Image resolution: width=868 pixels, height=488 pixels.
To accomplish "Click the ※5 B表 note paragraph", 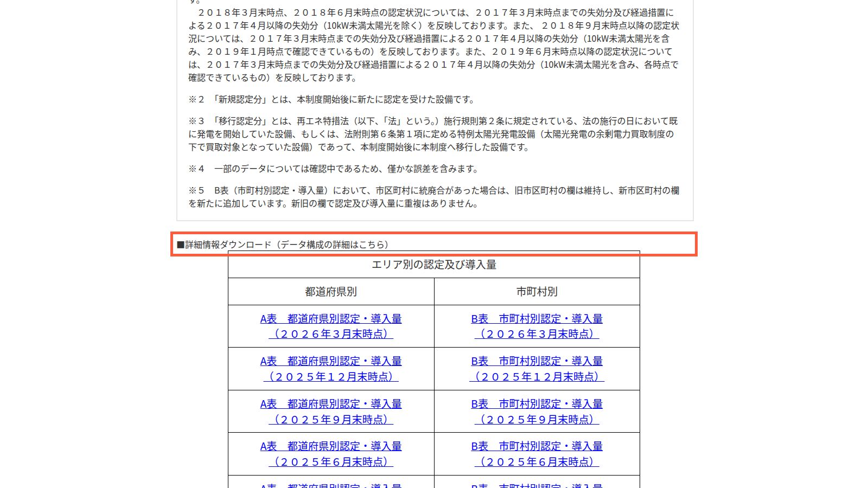I will coord(433,197).
